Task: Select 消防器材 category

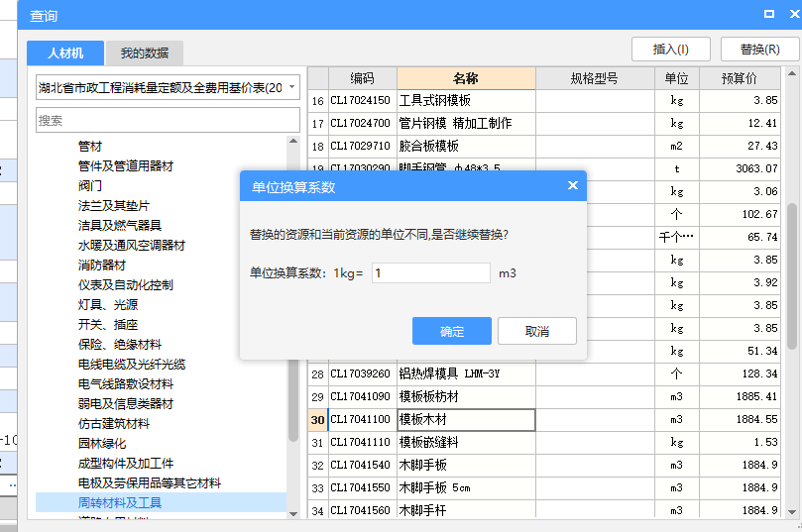Action: pos(102,266)
